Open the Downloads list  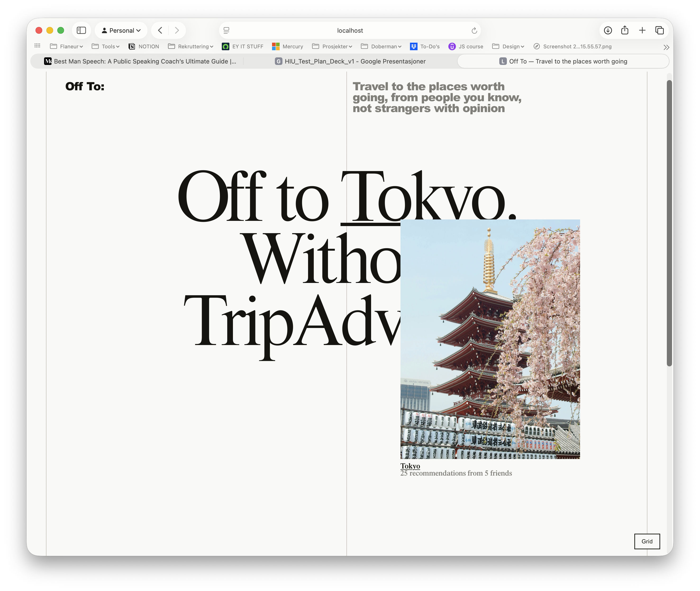(608, 31)
